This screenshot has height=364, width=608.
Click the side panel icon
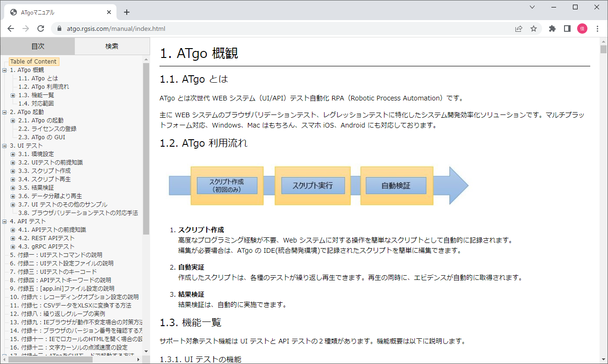(x=567, y=28)
